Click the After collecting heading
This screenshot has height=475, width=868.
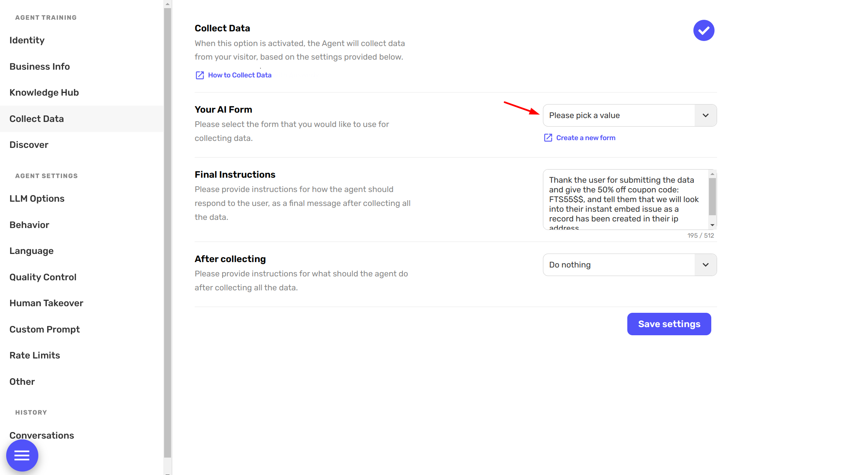tap(230, 259)
